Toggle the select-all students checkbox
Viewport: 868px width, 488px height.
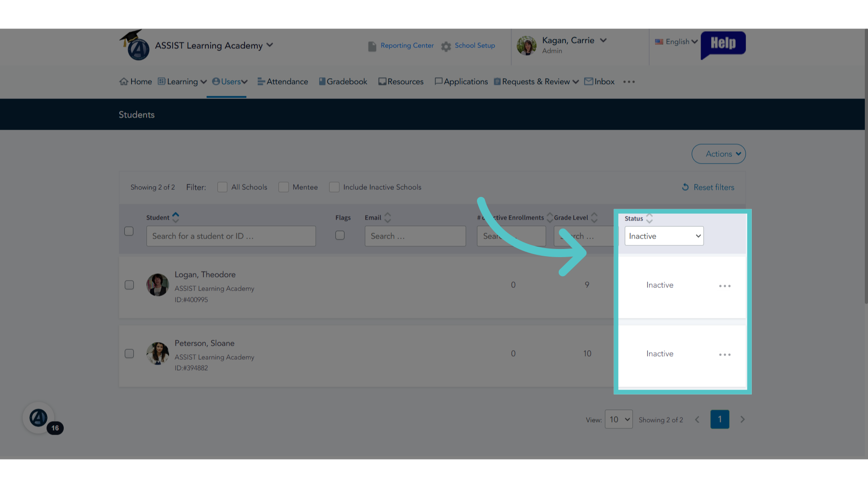coord(129,231)
